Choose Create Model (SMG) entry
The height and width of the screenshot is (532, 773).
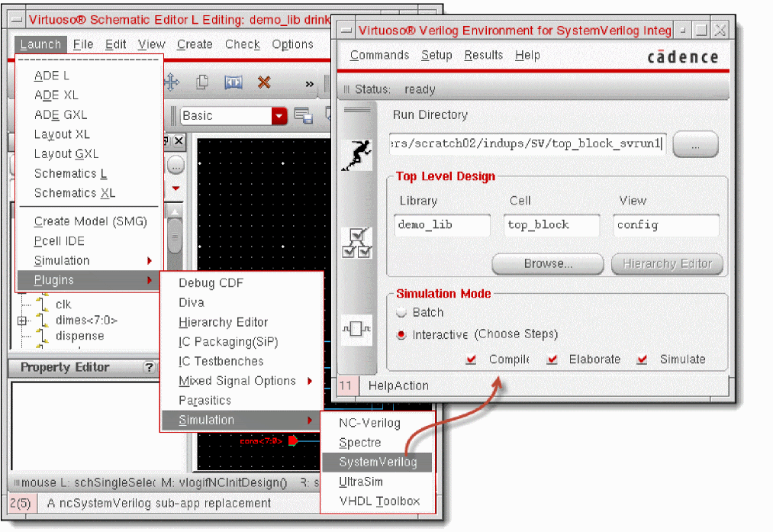coord(89,221)
